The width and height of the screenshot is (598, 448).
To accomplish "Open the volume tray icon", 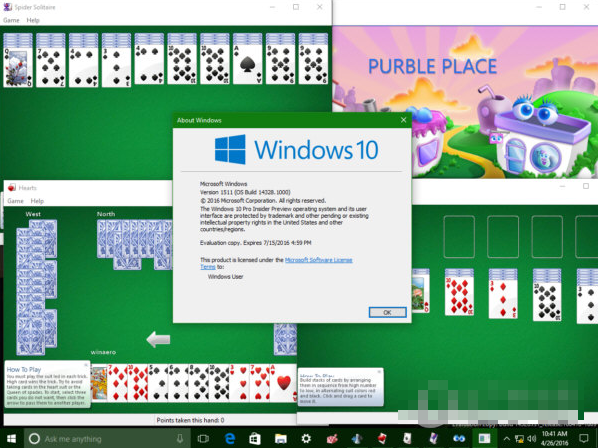I will (532, 439).
